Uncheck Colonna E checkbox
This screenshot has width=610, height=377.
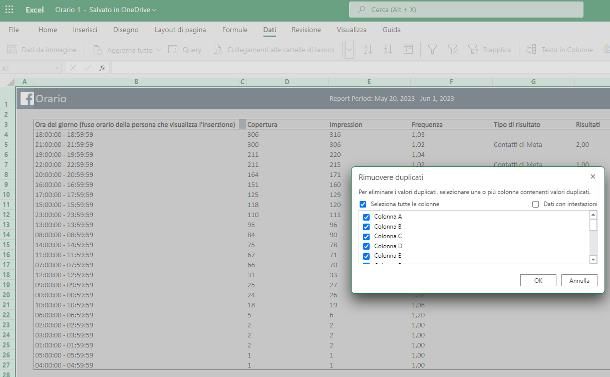(366, 256)
